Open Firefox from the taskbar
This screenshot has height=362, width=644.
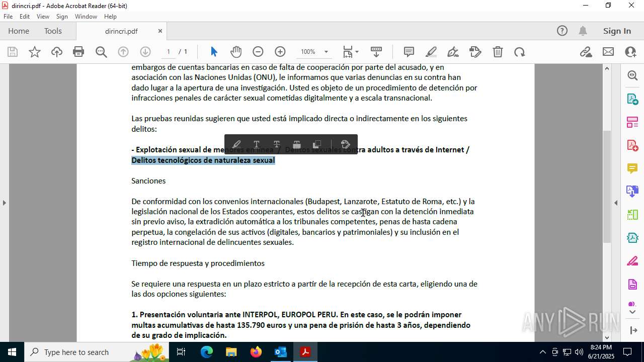pyautogui.click(x=256, y=352)
